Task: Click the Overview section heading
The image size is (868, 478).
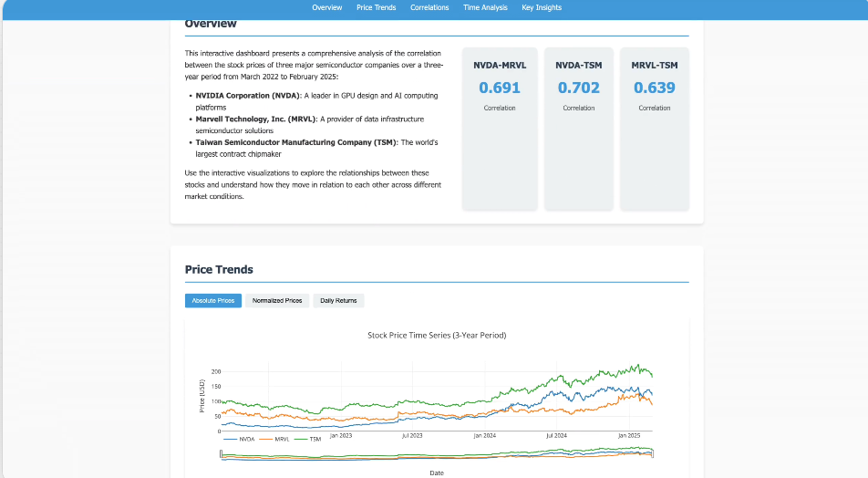Action: click(211, 24)
